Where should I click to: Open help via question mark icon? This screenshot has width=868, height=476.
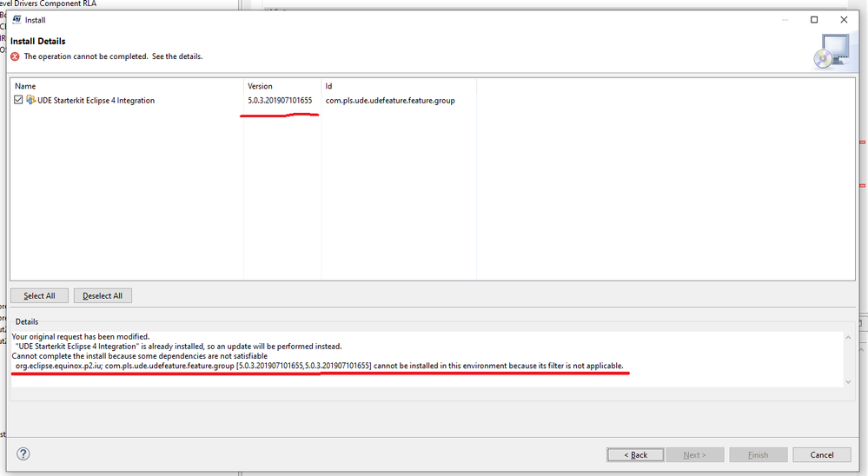(23, 454)
